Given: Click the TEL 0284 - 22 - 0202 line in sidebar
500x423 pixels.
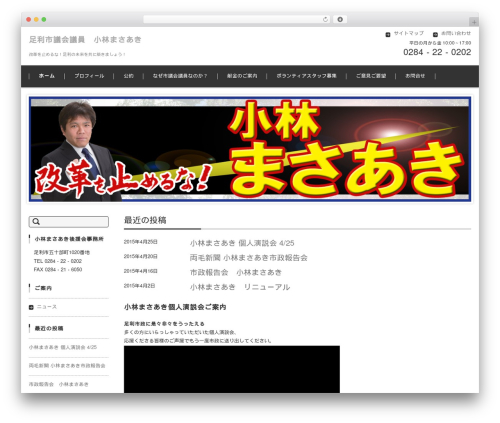Looking at the screenshot, I should click(x=58, y=261).
